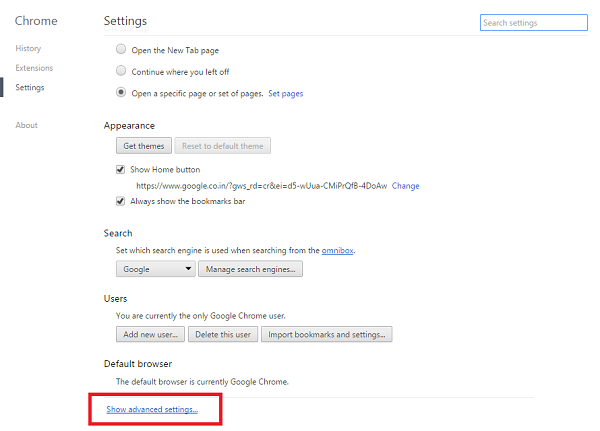The width and height of the screenshot is (600, 431).
Task: Go to Extensions in the sidebar
Action: coord(34,68)
